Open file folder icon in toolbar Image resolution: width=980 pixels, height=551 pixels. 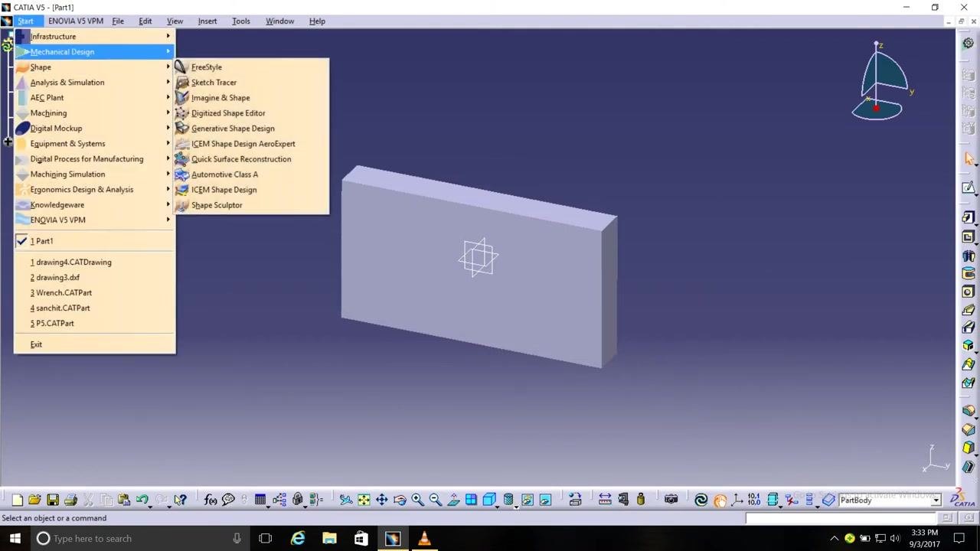pos(34,500)
